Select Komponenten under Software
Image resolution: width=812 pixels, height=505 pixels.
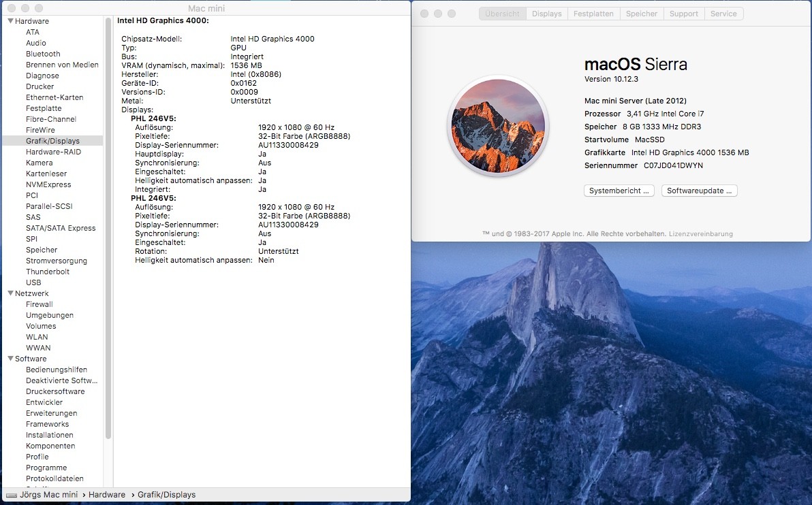(x=50, y=446)
